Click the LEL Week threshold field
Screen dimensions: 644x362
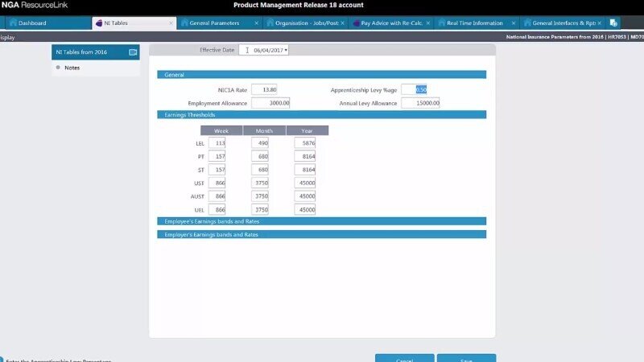pyautogui.click(x=217, y=143)
